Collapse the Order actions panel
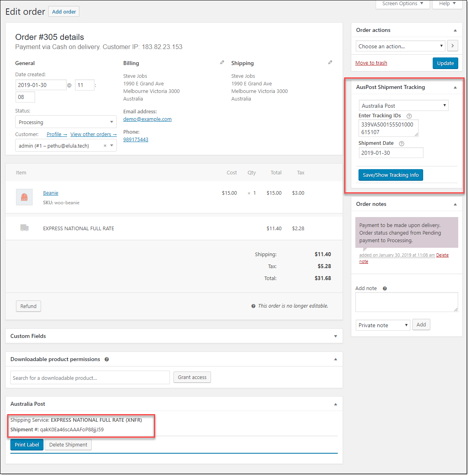The height and width of the screenshot is (476, 469). 455,30
